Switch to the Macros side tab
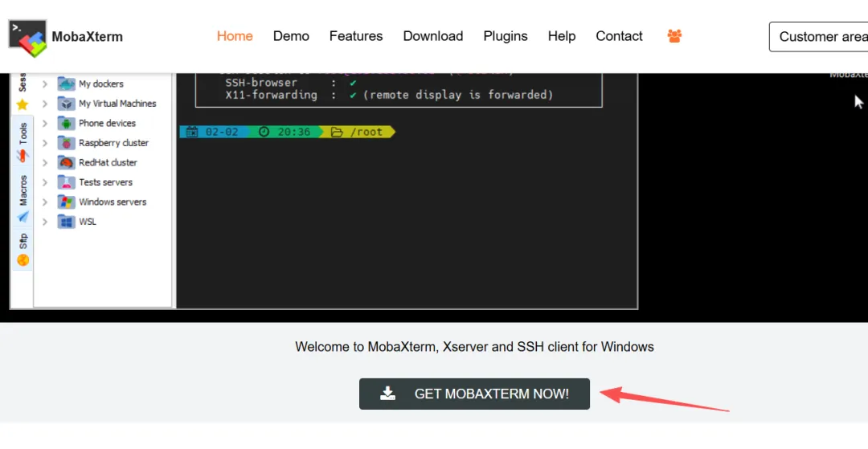 [23, 198]
